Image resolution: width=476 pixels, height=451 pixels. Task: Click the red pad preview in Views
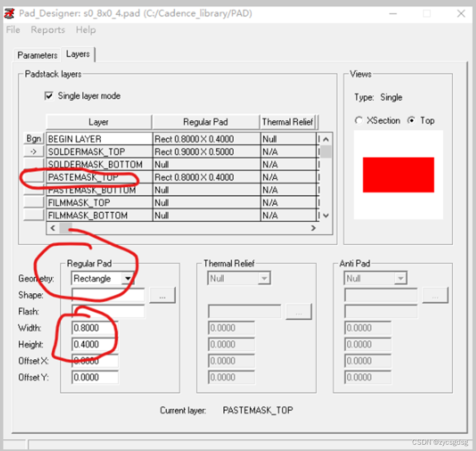tap(398, 175)
